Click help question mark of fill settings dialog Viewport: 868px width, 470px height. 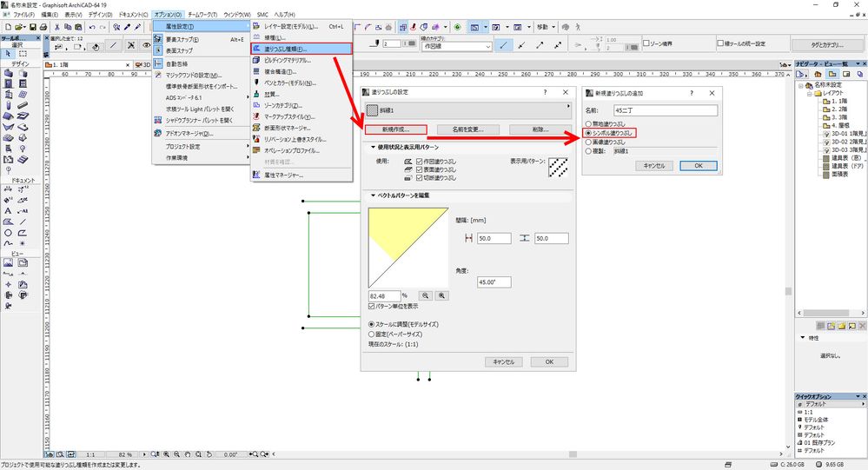point(545,92)
